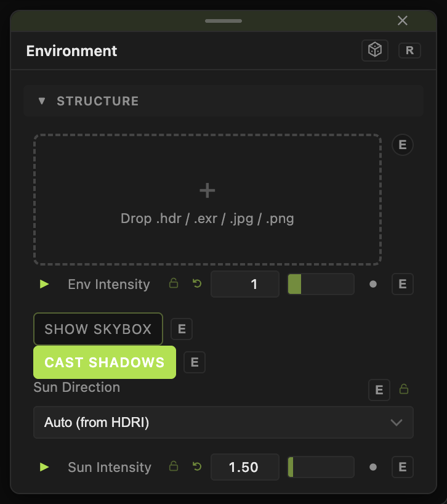Click the dot indicator beside Env Intensity slider

pos(373,284)
